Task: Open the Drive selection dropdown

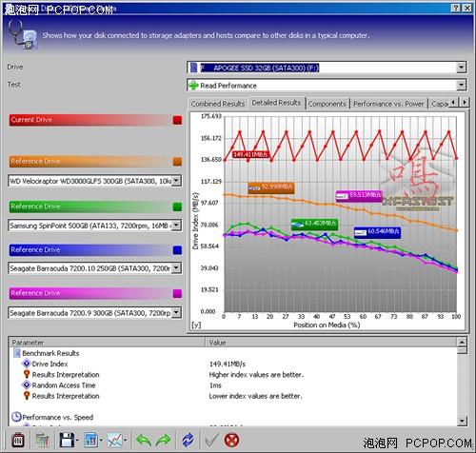Action: click(461, 68)
